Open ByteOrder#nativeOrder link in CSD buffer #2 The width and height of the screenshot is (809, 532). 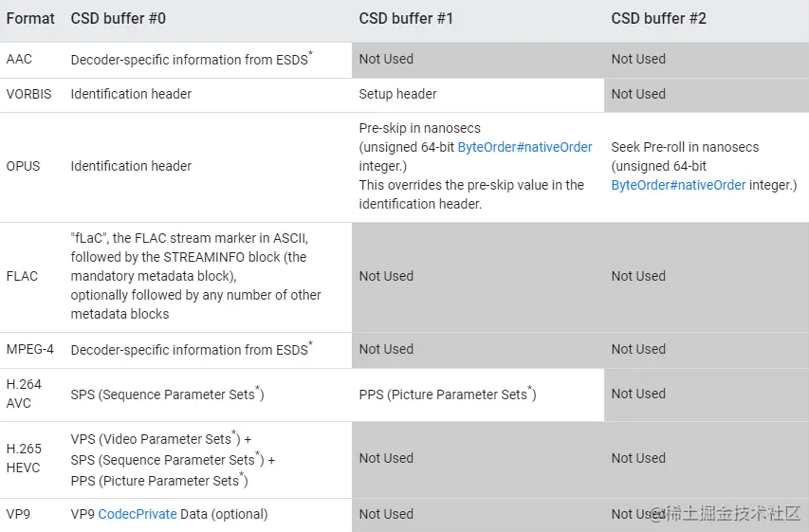click(678, 185)
